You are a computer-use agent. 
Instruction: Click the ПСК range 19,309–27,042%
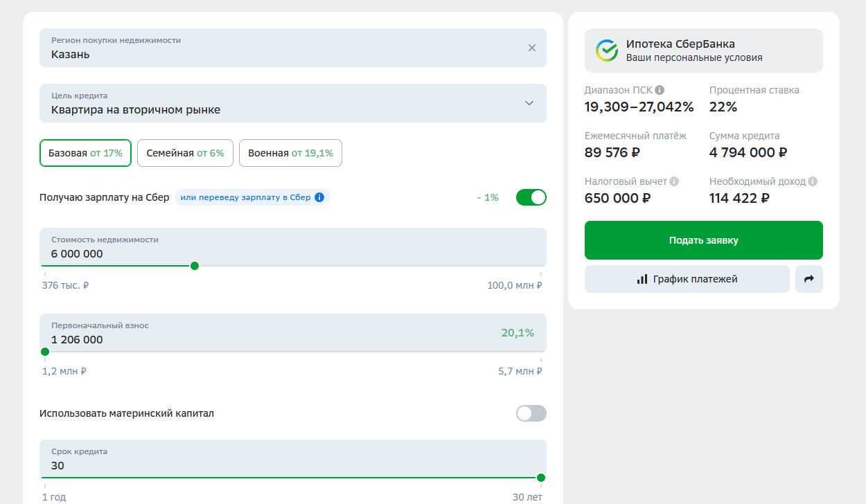tap(639, 107)
